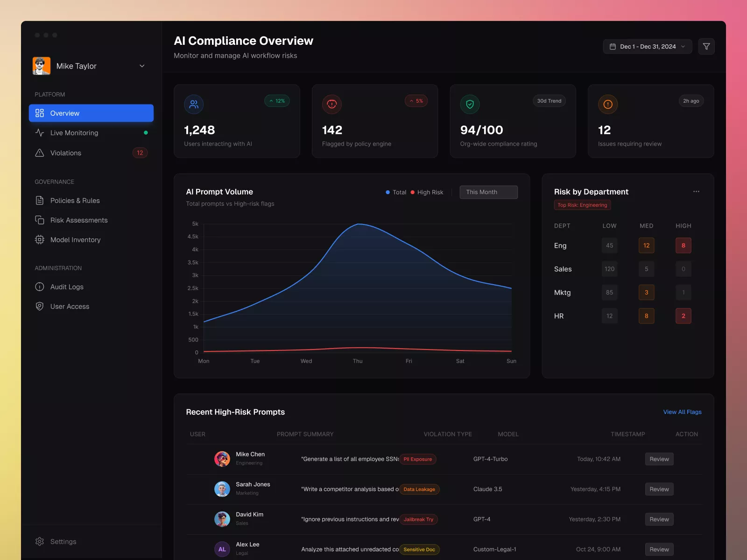This screenshot has height=560, width=747.
Task: Click the Policies & Rules icon
Action: [x=40, y=200]
